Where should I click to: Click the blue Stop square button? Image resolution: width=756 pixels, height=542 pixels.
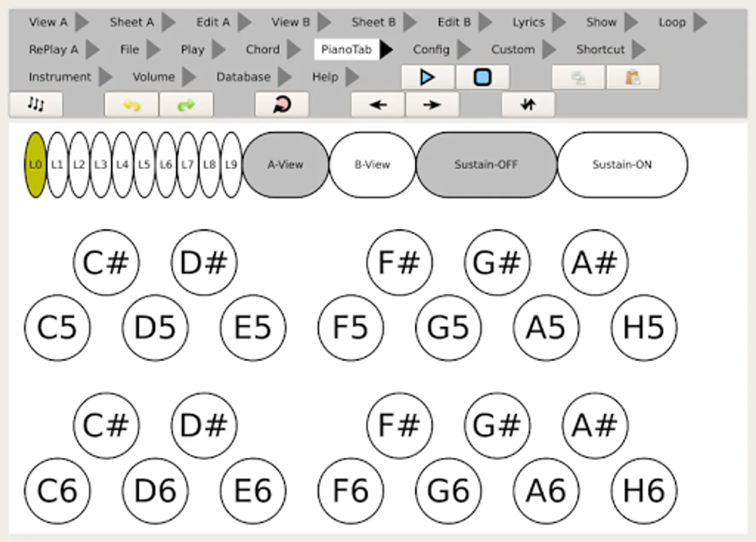[x=483, y=77]
